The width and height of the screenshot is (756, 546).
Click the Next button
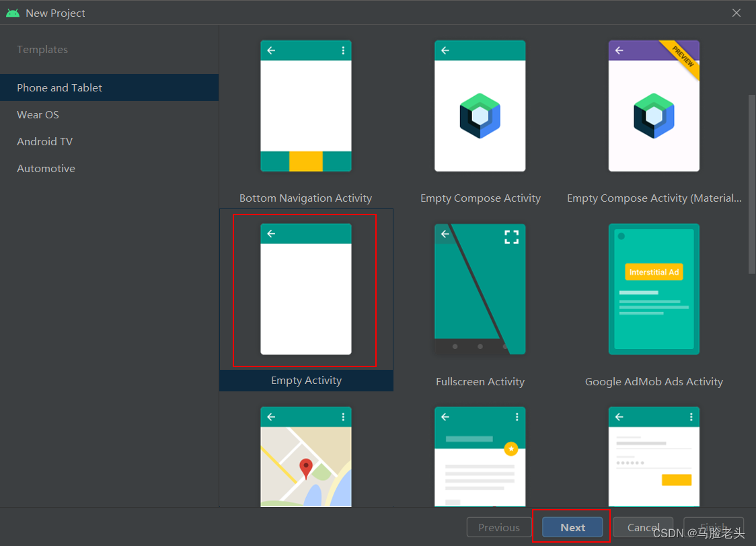(572, 527)
